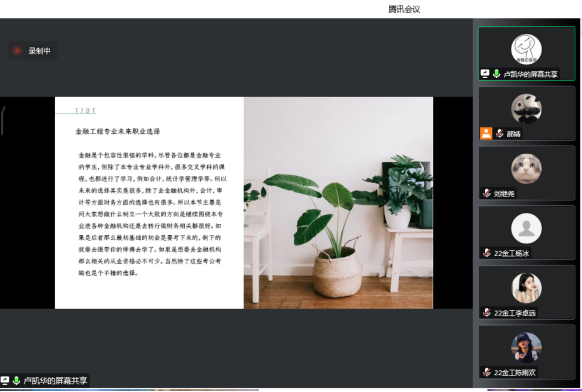Select the sketch-face avatar of 卢凯华
The image size is (582, 392).
[526, 49]
